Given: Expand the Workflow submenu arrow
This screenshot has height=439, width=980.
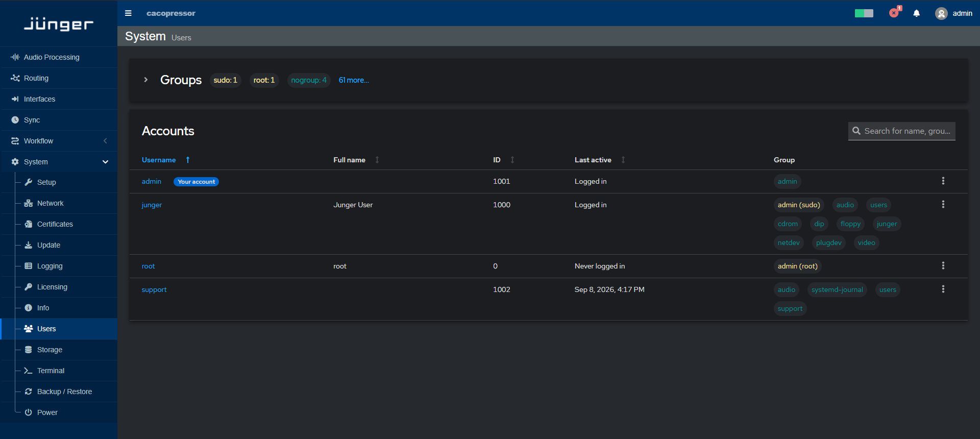Looking at the screenshot, I should [106, 141].
